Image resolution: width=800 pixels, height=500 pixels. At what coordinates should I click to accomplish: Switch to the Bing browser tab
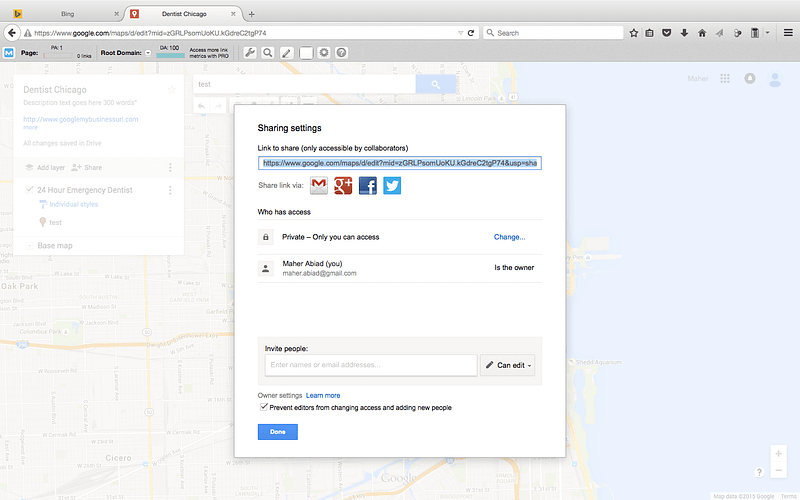pyautogui.click(x=66, y=14)
